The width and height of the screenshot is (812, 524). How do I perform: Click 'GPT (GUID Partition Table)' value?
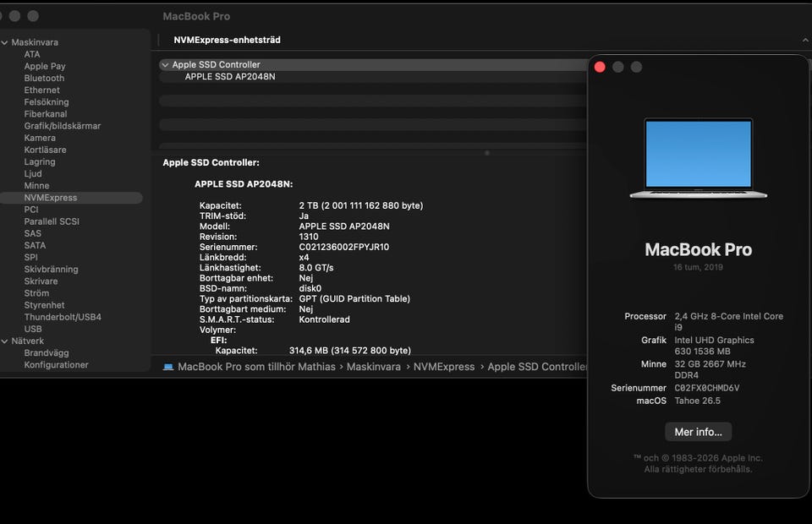tap(354, 299)
